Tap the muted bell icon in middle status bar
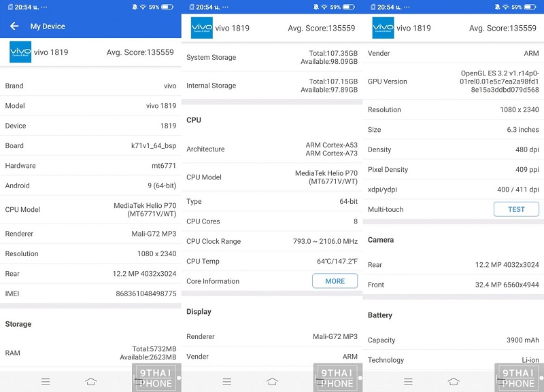The image size is (544, 392). pos(316,7)
